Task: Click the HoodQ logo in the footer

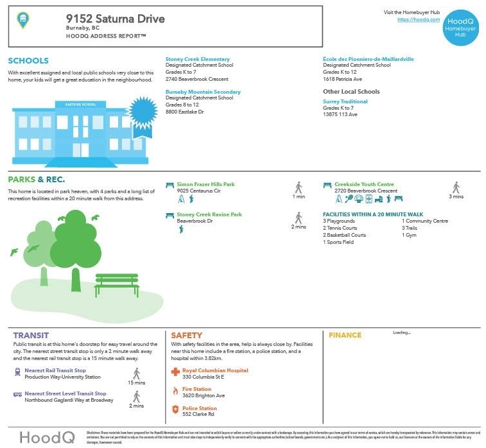Action: (x=47, y=438)
